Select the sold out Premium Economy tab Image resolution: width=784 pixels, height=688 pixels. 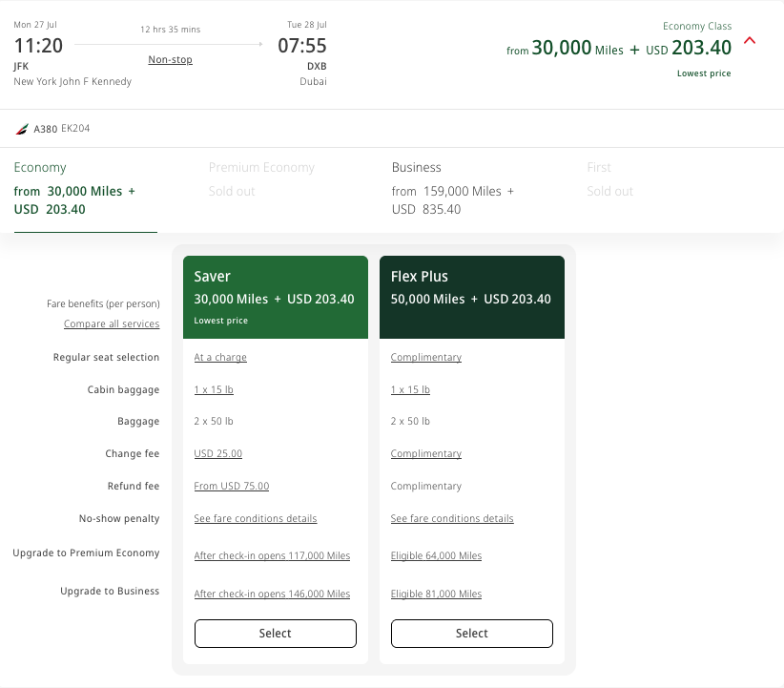pyautogui.click(x=261, y=179)
